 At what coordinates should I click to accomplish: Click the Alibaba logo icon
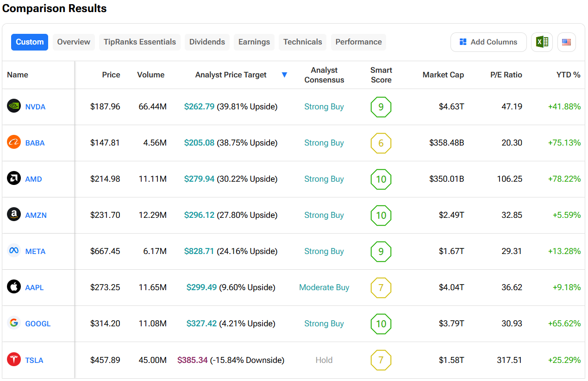[14, 142]
